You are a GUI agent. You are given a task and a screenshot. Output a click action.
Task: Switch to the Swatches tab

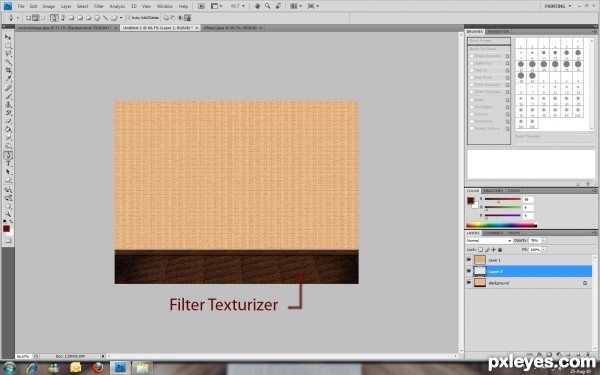(x=493, y=191)
